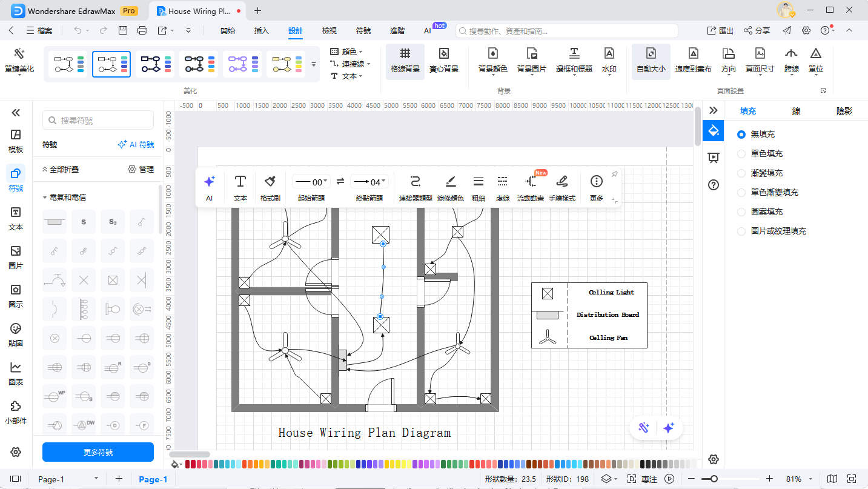
Task: Click the AI 符號 link
Action: (136, 145)
